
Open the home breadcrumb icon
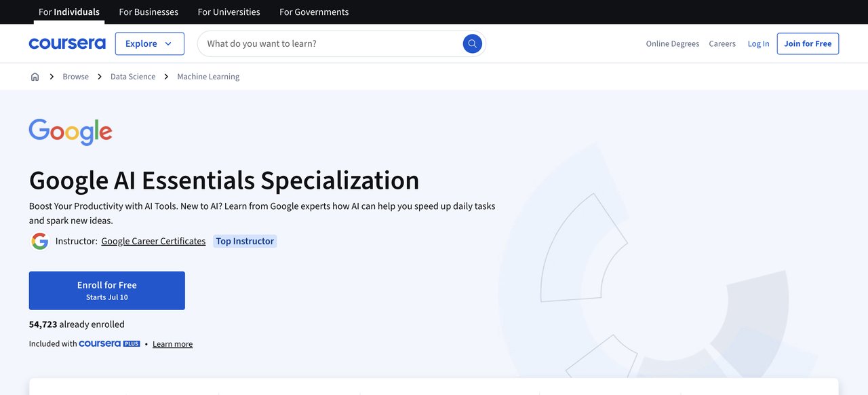pos(35,77)
